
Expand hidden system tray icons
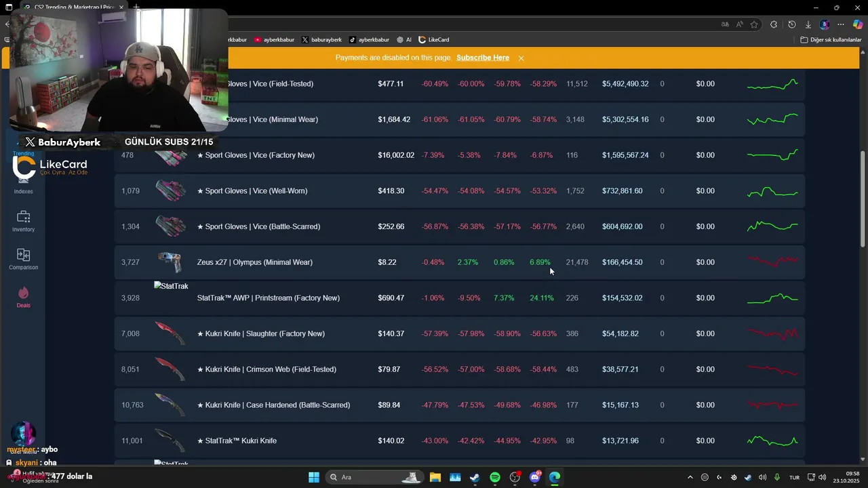click(x=690, y=477)
